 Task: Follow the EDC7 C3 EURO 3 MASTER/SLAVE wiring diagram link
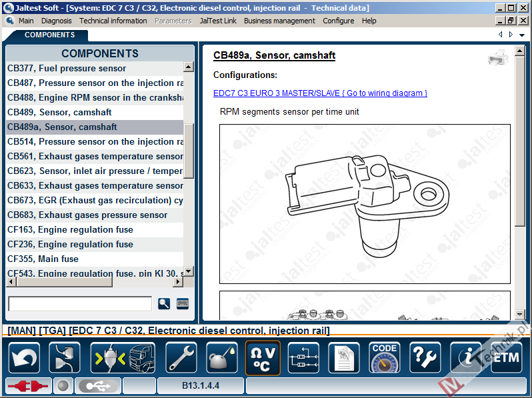(x=320, y=93)
